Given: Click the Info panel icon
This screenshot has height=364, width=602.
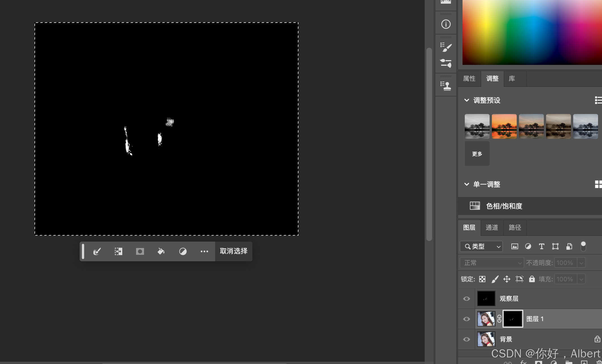Looking at the screenshot, I should pos(446,24).
